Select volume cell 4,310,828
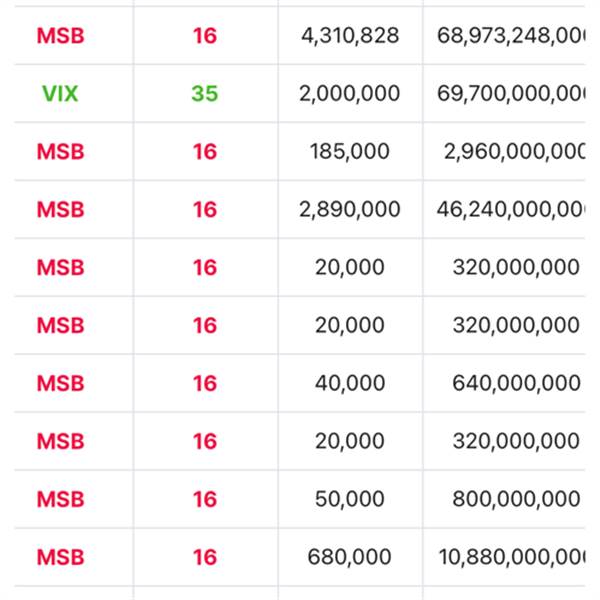This screenshot has height=600, width=600. click(350, 36)
